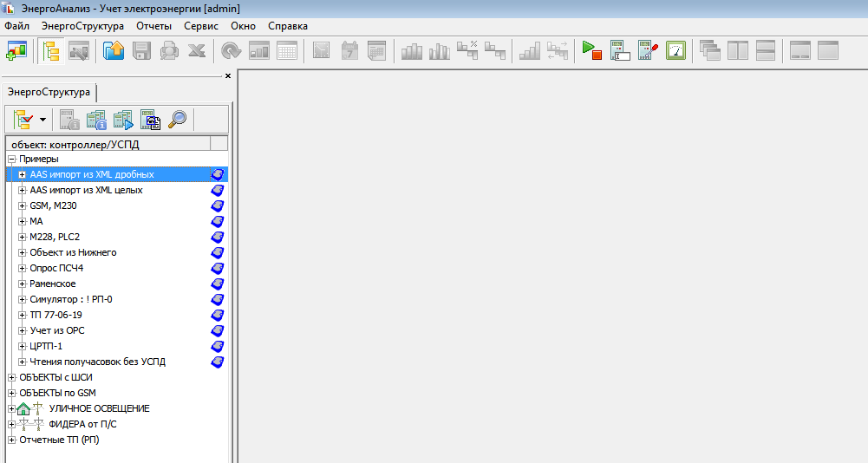Image resolution: width=868 pixels, height=463 pixels.
Task: Select the Учет из OPC tree item
Action: (x=57, y=330)
